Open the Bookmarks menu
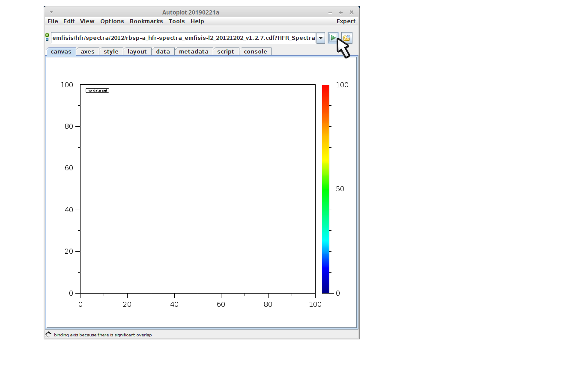The image size is (576, 392). coord(146,21)
